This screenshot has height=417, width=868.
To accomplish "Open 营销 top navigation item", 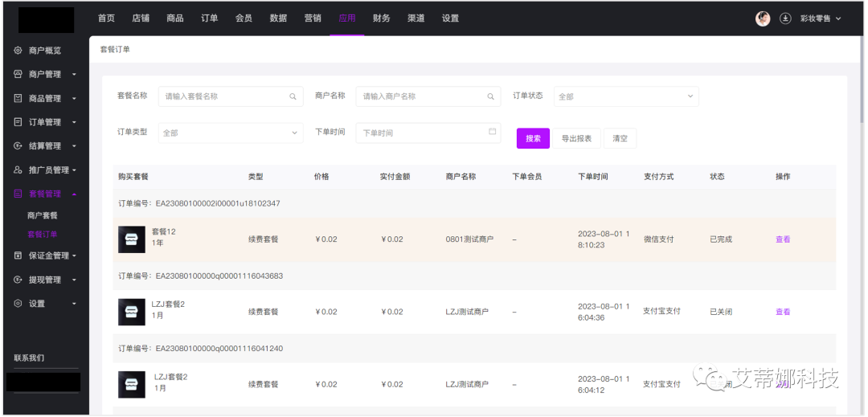I will pyautogui.click(x=313, y=18).
